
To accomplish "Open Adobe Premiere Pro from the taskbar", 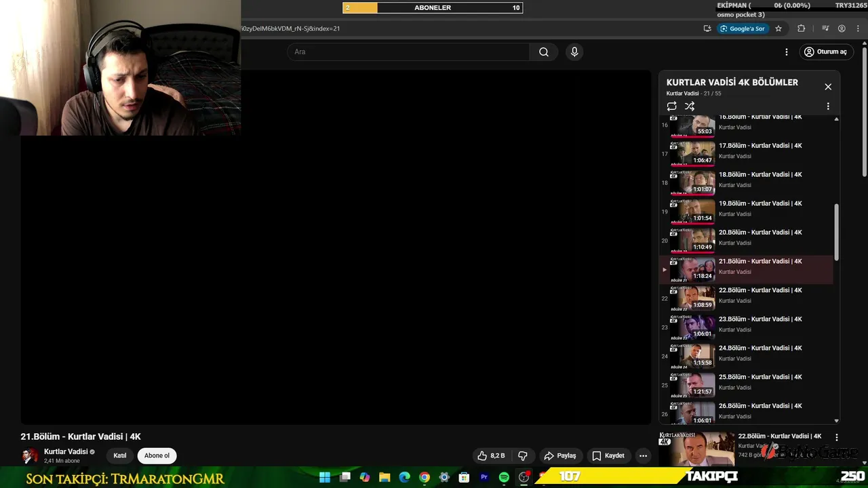I will coord(484,477).
